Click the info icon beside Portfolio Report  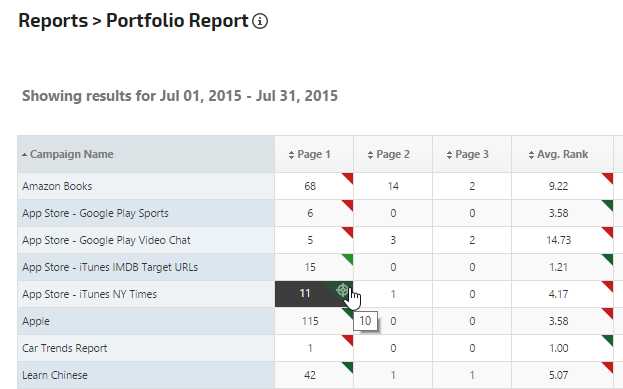260,21
